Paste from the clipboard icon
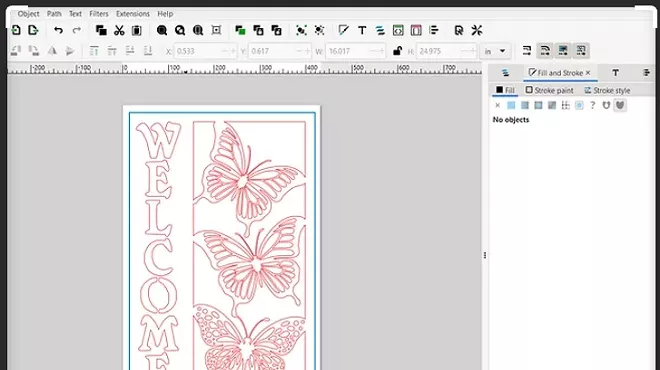Screen dimensions: 660x370 click(x=137, y=30)
